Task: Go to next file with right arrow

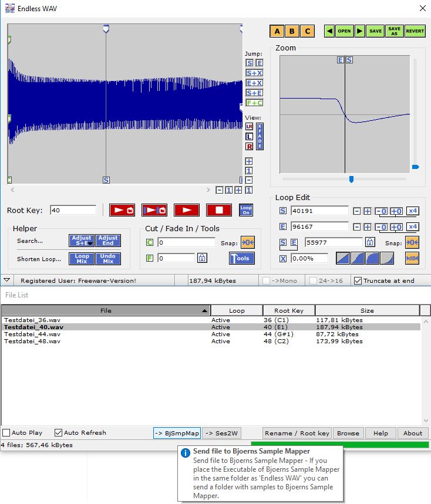Action: coord(359,31)
